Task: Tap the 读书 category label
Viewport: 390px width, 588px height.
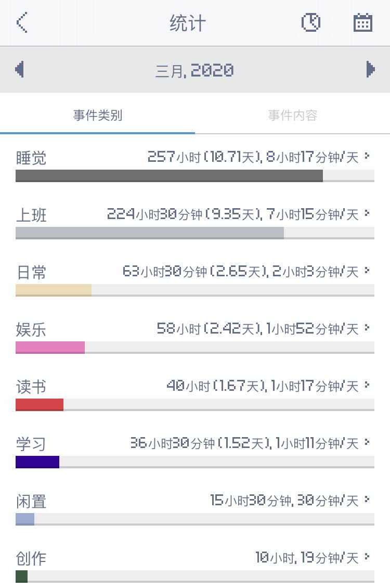Action: click(x=31, y=387)
